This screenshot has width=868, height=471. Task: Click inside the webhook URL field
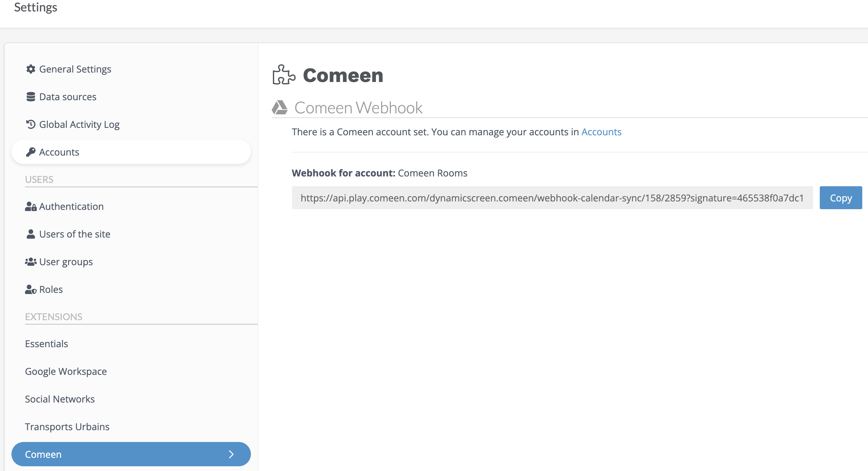[552, 198]
